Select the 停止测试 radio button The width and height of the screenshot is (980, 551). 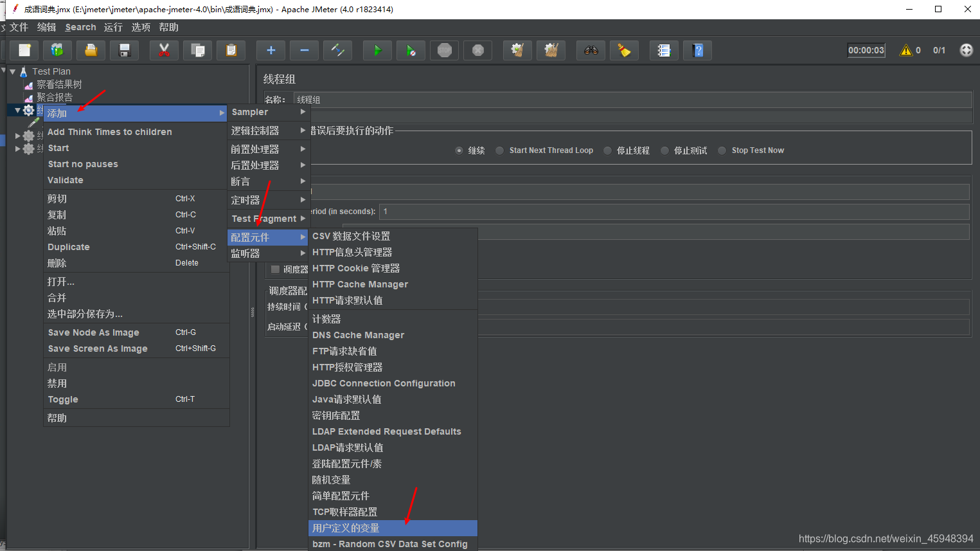664,150
